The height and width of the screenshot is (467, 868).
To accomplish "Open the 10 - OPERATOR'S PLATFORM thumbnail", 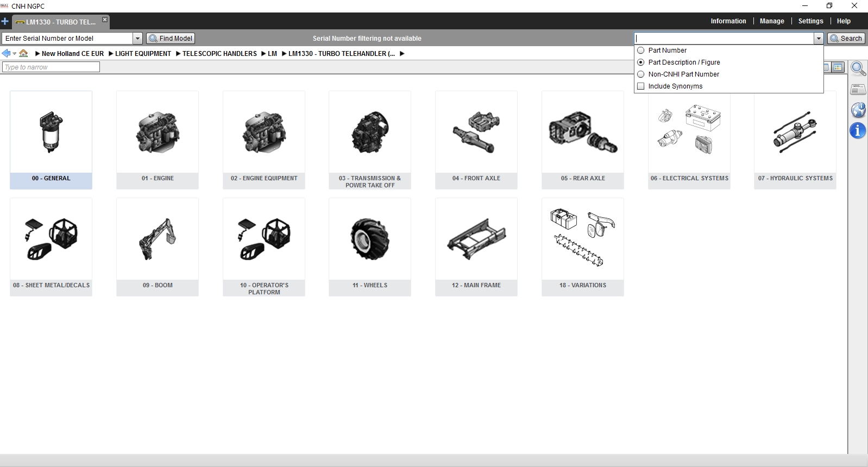I will tap(264, 247).
